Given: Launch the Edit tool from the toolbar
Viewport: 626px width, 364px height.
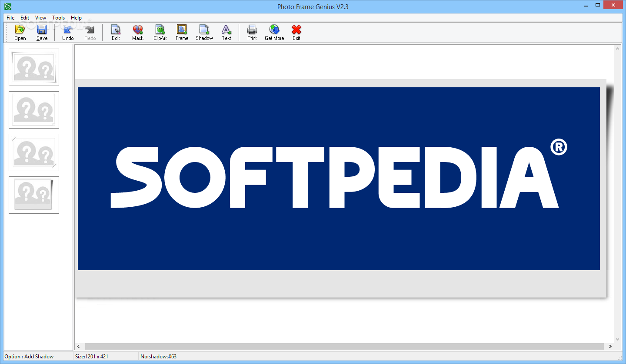Looking at the screenshot, I should pos(116,33).
